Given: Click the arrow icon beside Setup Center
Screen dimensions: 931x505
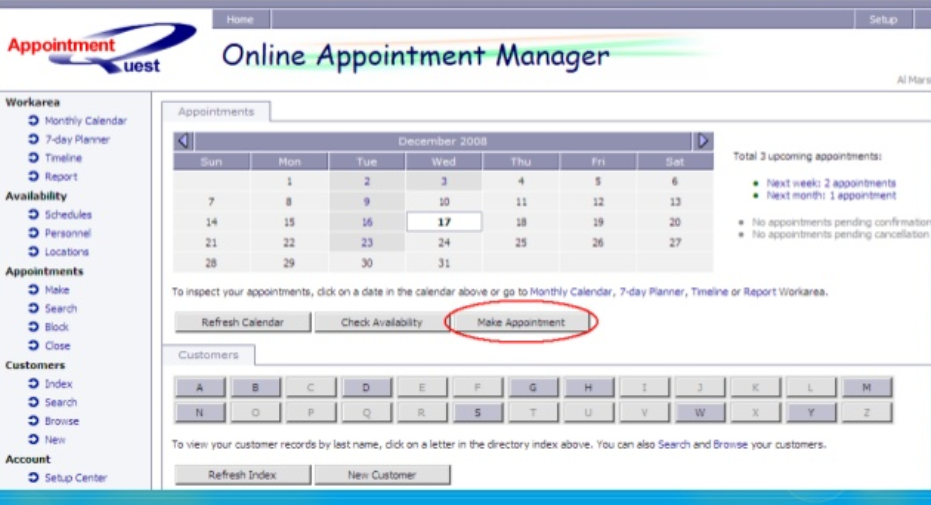Looking at the screenshot, I should 33,478.
